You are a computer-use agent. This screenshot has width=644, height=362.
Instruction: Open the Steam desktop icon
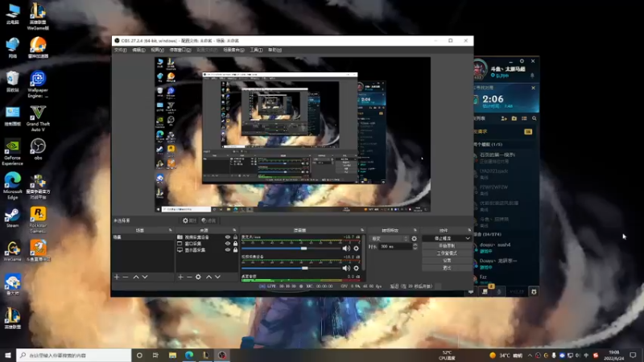pyautogui.click(x=12, y=216)
